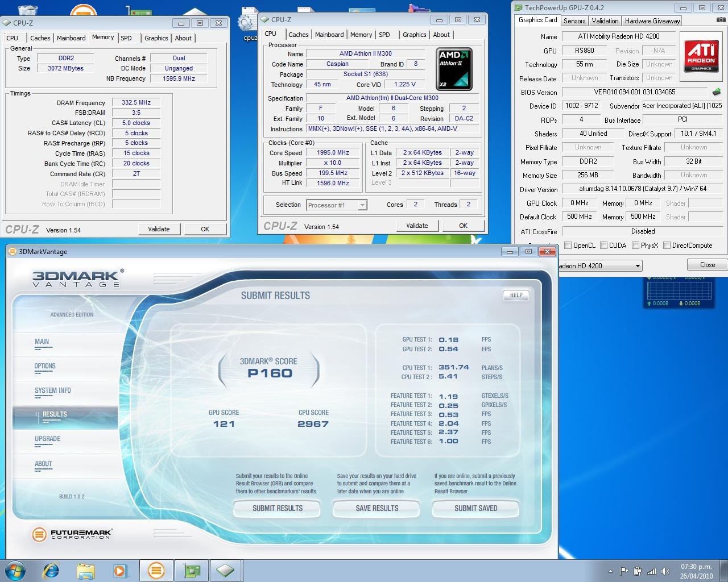Open MAIN in 3DMark sidebar
This screenshot has height=582, width=728.
[42, 342]
